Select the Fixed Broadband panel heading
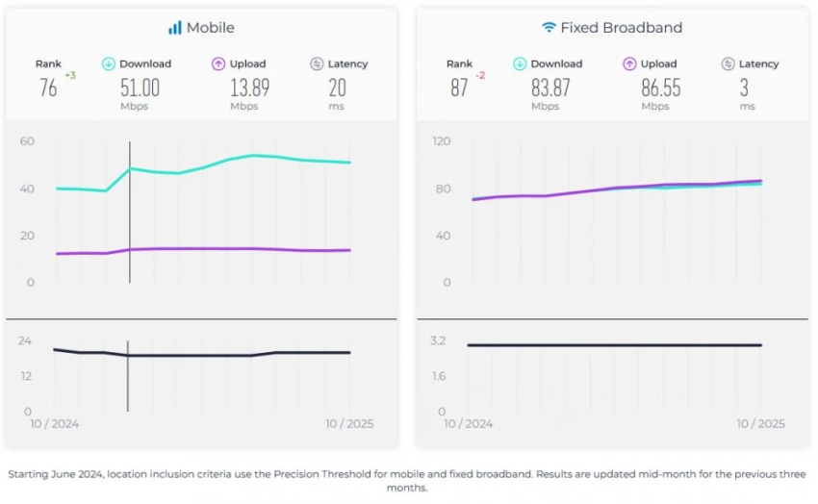The height and width of the screenshot is (504, 818). coord(621,28)
